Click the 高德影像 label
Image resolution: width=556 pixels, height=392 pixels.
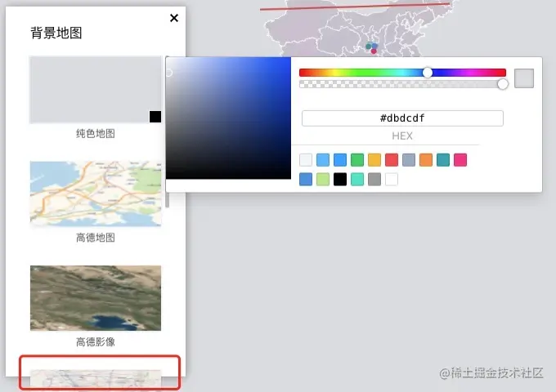(96, 341)
